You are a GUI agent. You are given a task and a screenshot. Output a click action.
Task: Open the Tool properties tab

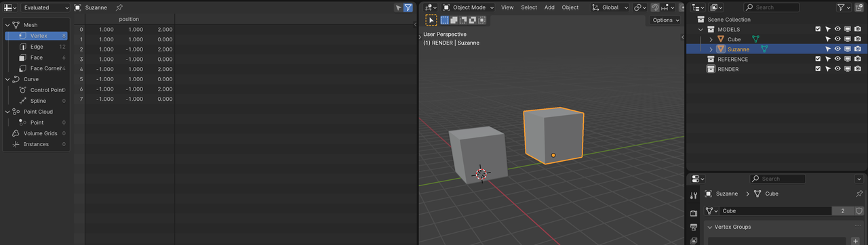pos(694,196)
